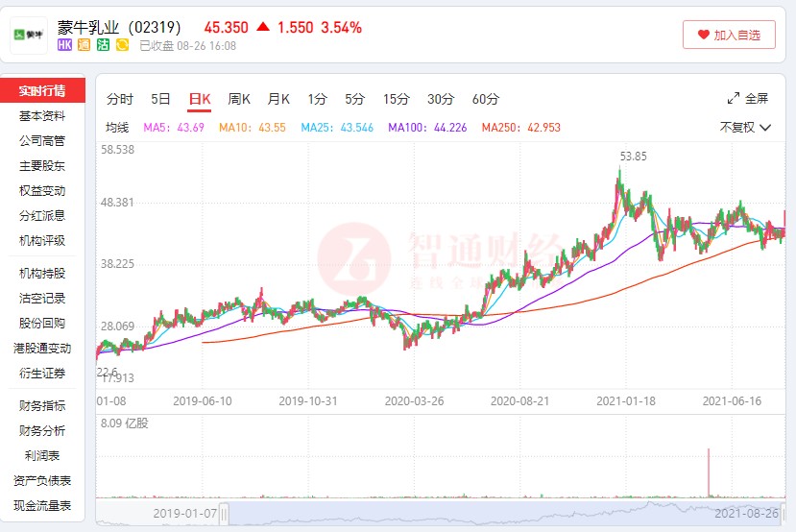
Task: Click the Mengniu company logo
Action: pyautogui.click(x=29, y=35)
